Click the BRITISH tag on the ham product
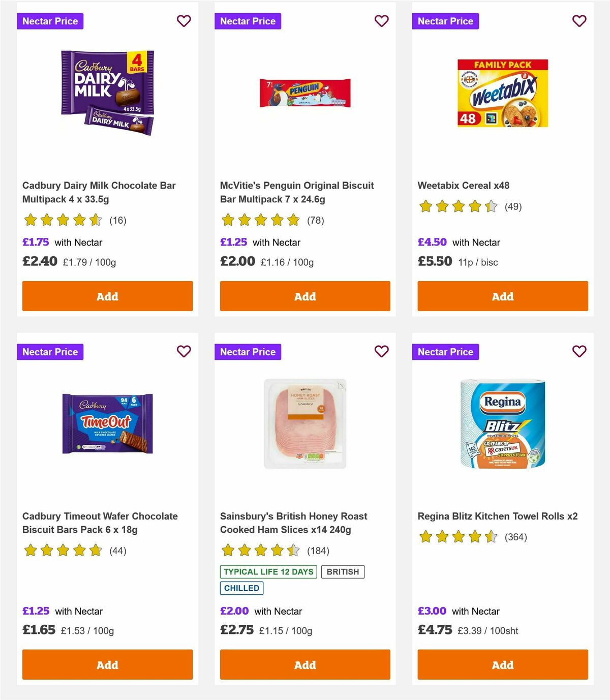This screenshot has height=700, width=610. tap(343, 571)
